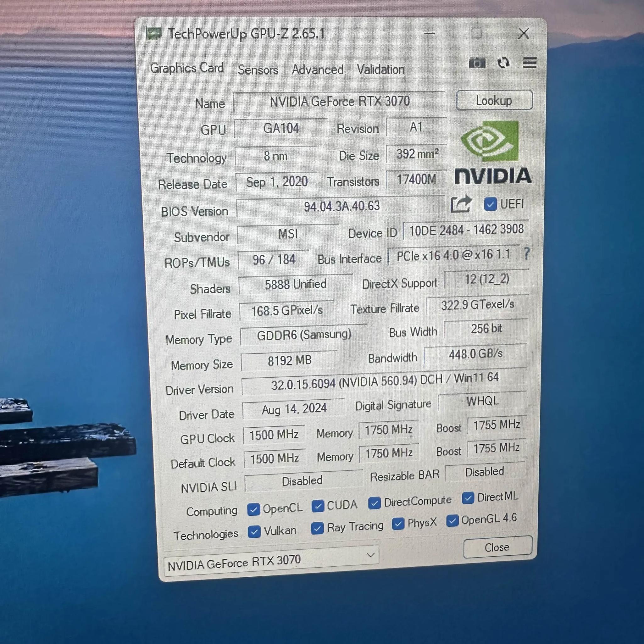Click the GPU Clock field 1500 MHz
The height and width of the screenshot is (644, 644).
coord(274,435)
